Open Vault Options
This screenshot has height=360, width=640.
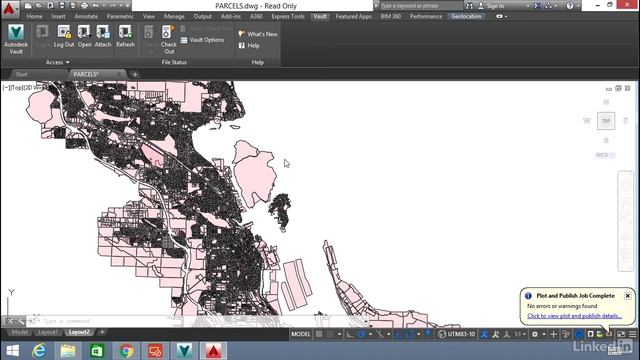click(202, 40)
